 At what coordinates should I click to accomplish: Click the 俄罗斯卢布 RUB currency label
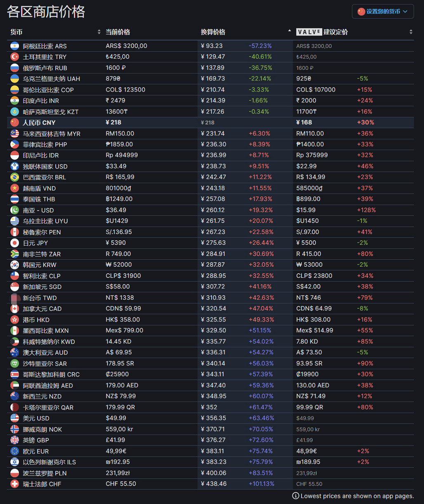pos(45,68)
